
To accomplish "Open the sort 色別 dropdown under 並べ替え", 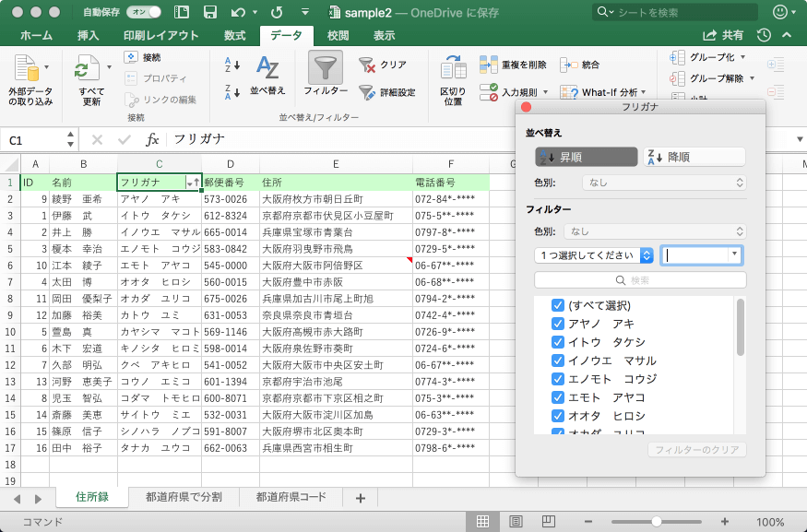I will (664, 183).
